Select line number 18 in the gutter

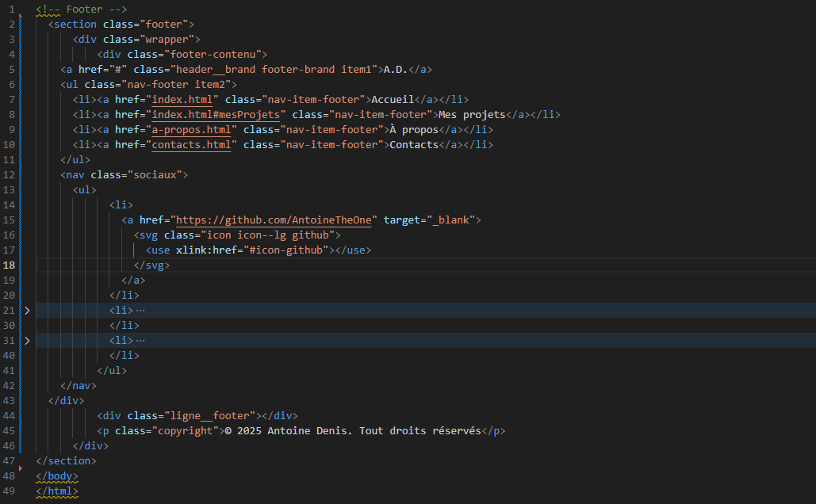pos(9,265)
